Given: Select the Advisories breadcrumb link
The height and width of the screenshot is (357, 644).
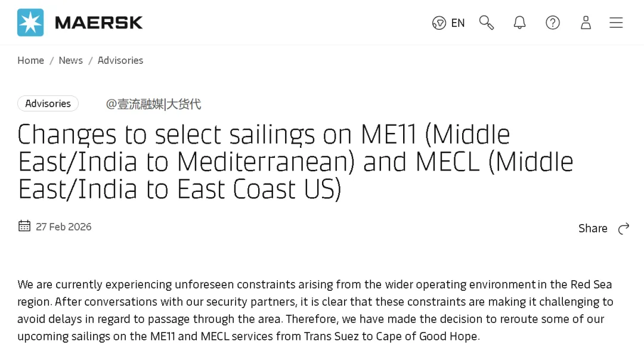Looking at the screenshot, I should click(x=120, y=60).
